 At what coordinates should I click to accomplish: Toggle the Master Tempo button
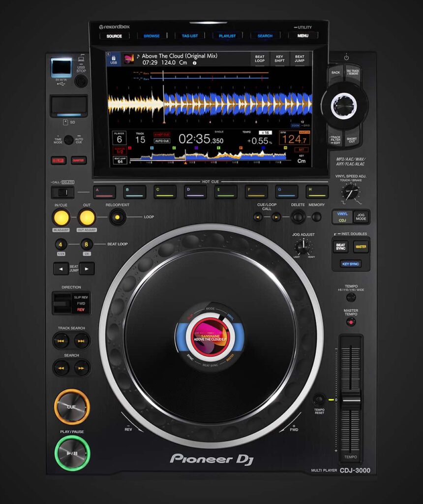(351, 322)
